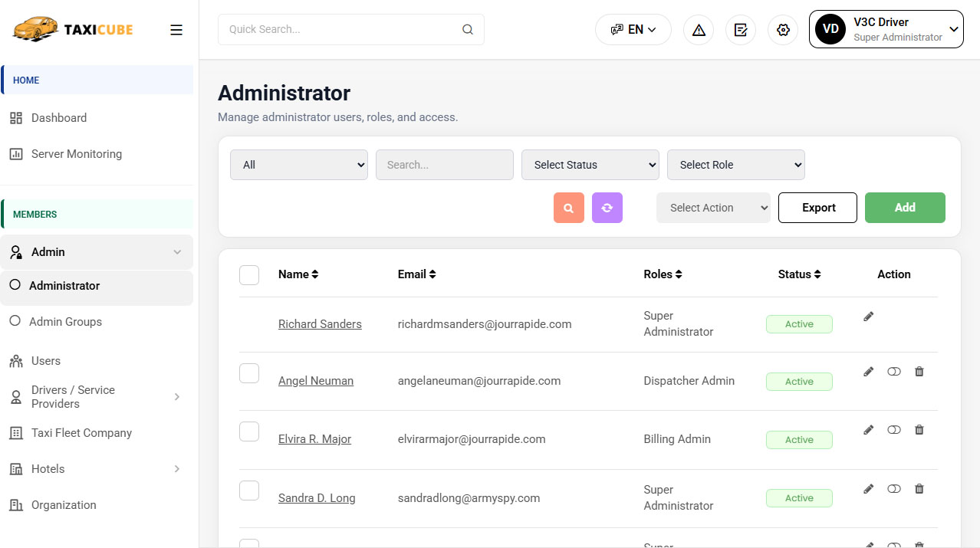Open Sandra D. Long name link
The image size is (980, 548).
pos(317,498)
